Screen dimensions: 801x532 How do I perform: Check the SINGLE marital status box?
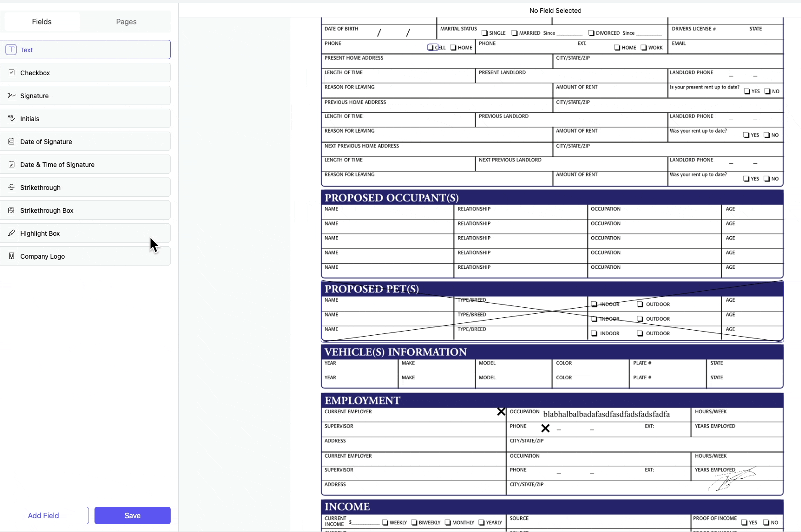pos(484,33)
